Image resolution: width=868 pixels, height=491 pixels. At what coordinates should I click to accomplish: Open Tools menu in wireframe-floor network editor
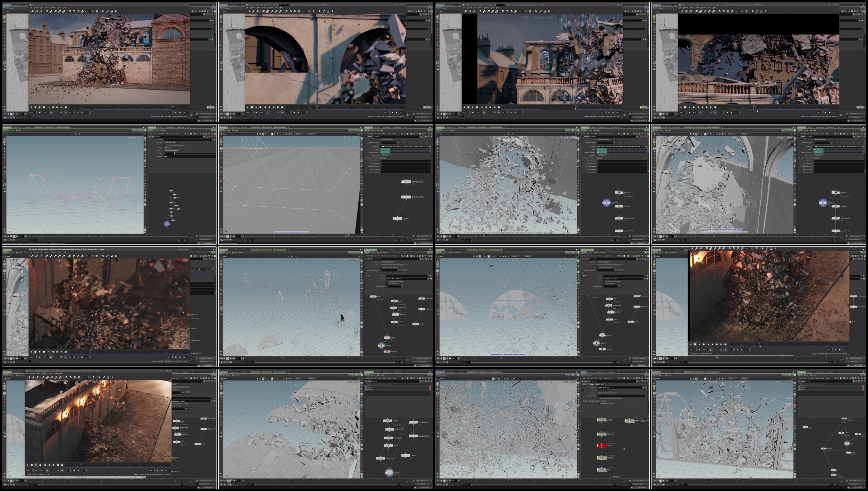[384, 134]
